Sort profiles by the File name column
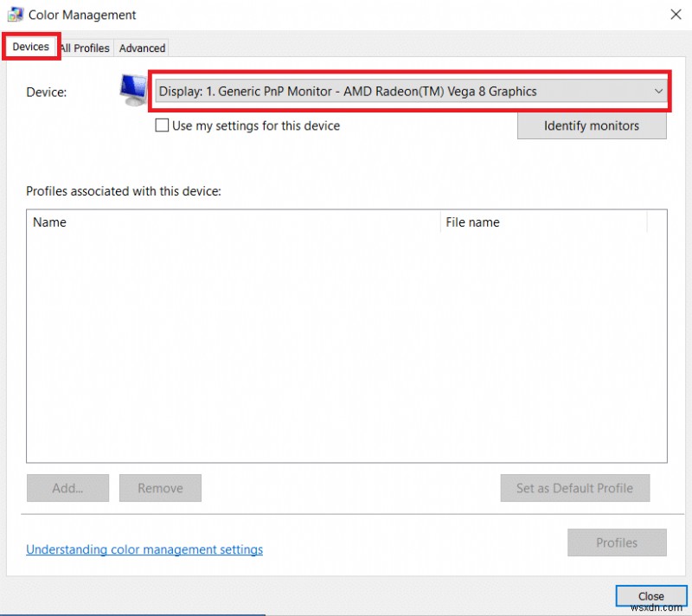Screen dimensions: 692x616 point(472,222)
